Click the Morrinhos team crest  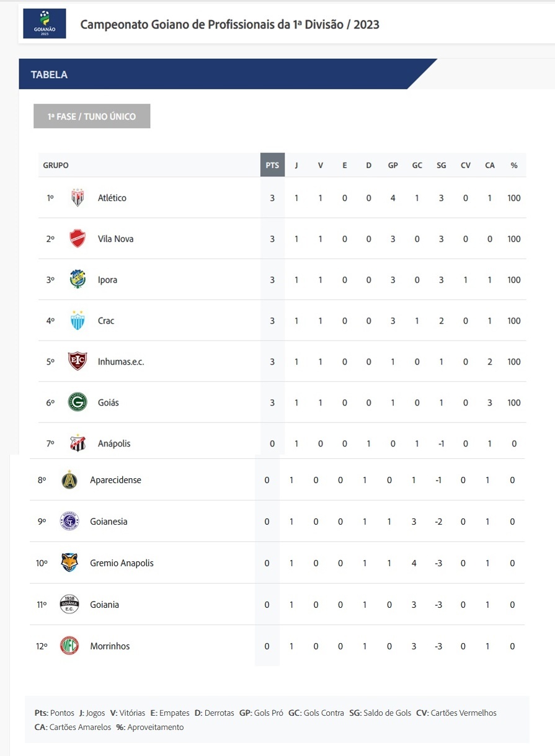(x=69, y=646)
